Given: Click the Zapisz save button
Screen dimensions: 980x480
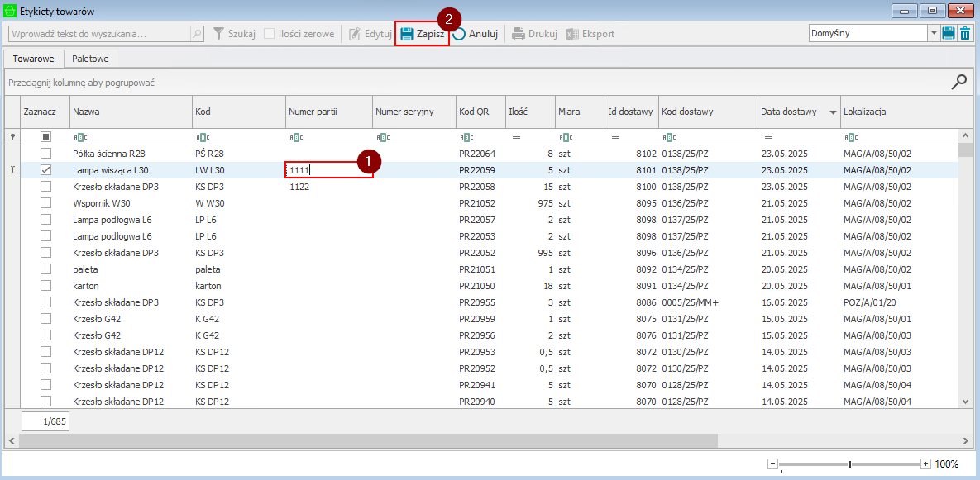Looking at the screenshot, I should [x=422, y=34].
